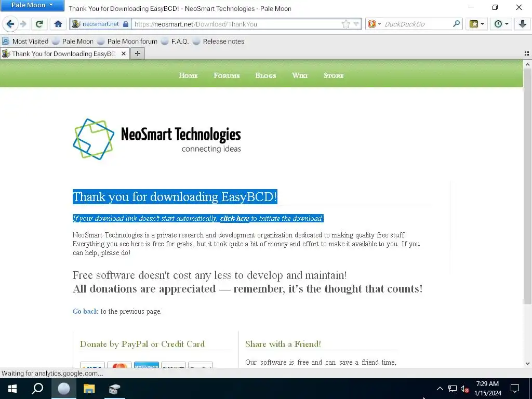532x399 pixels.
Task: Click the neosmart.net site identity badge
Action: point(100,24)
